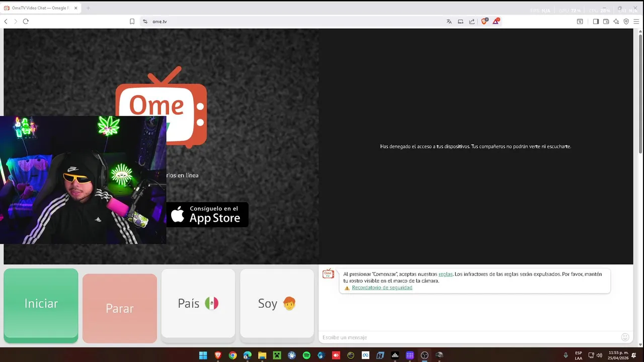Image resolution: width=644 pixels, height=362 pixels.
Task: Focus the Escribe un mensaje field
Action: 469,337
